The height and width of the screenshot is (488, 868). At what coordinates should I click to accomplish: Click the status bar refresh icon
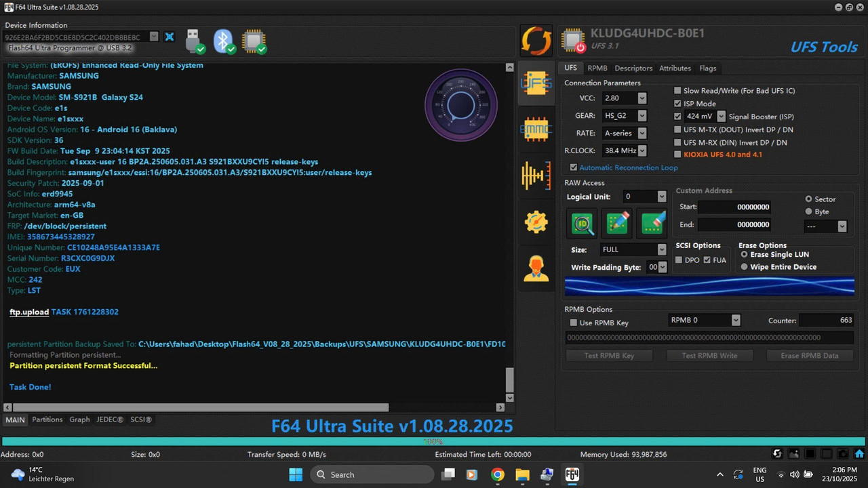coord(778,454)
